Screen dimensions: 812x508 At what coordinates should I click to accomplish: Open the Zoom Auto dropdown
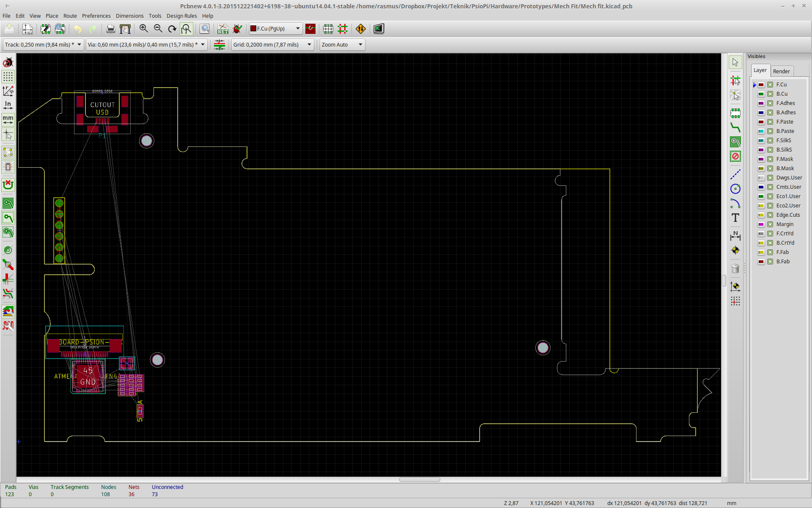click(342, 44)
